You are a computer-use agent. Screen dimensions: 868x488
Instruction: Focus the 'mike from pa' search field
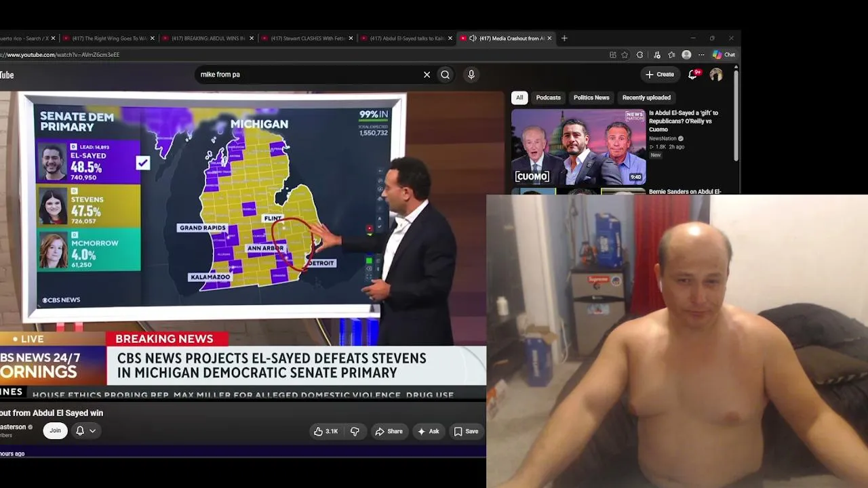309,75
